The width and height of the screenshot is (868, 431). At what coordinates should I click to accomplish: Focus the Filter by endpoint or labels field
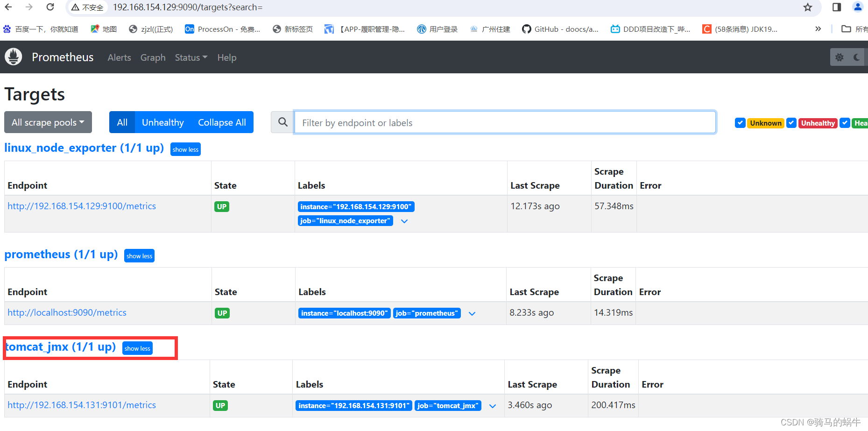[505, 122]
